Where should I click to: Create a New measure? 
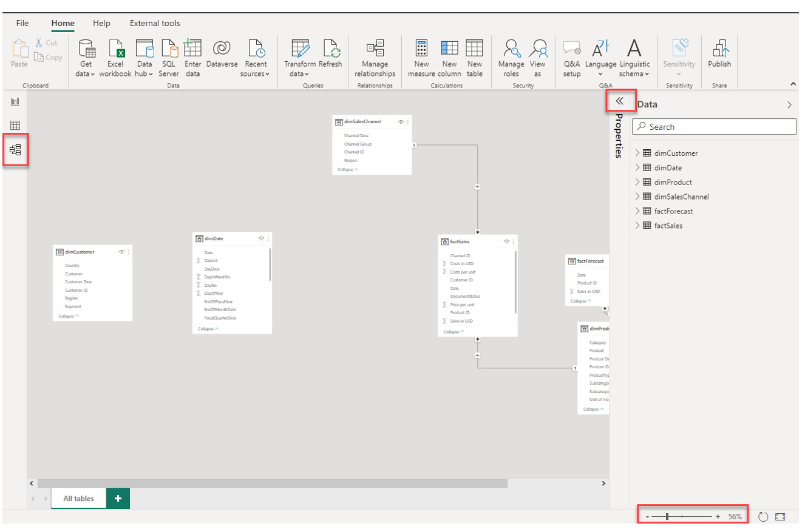(x=421, y=59)
